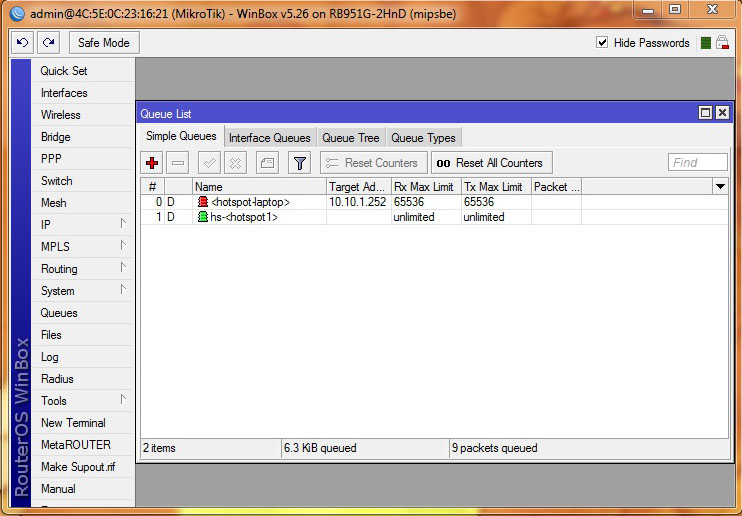Click the # column header
This screenshot has height=516, width=742.
pyautogui.click(x=152, y=187)
